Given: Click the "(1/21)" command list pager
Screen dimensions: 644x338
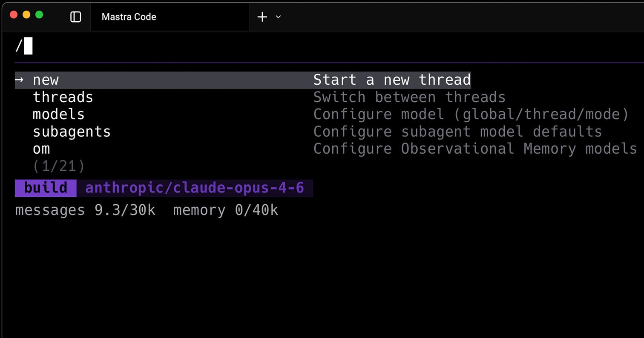Looking at the screenshot, I should point(59,166).
